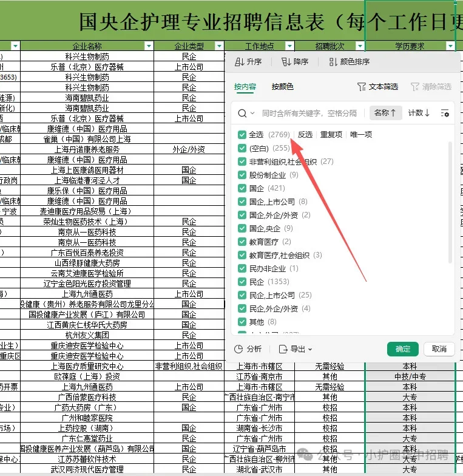Open the 企业名称 column filter dropdown
Viewport: 463px width, 476px height.
[x=149, y=46]
